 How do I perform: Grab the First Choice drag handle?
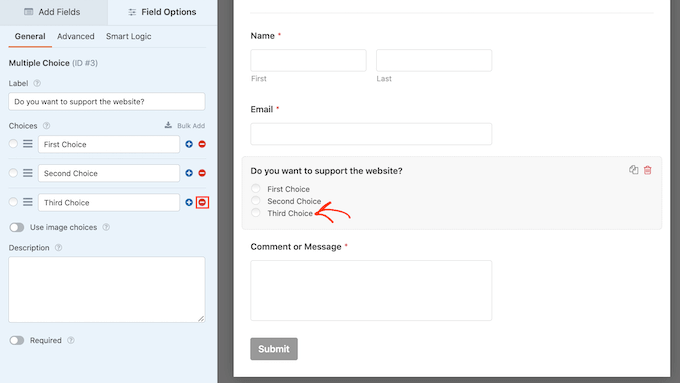tap(28, 144)
